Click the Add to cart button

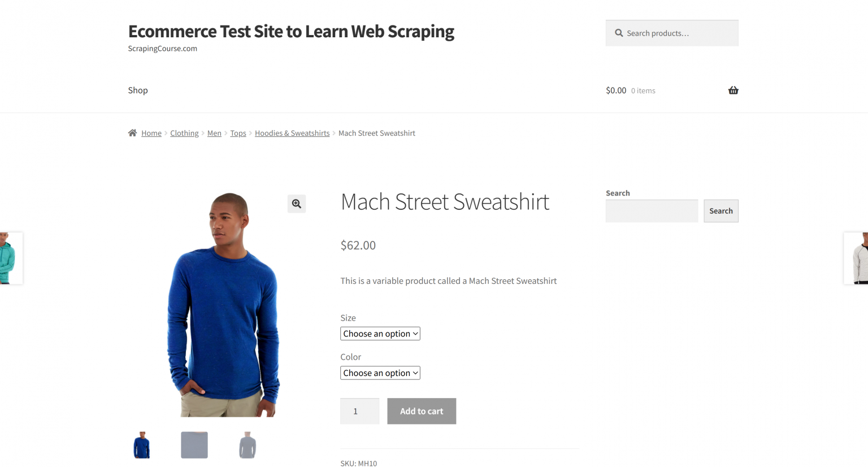(421, 411)
